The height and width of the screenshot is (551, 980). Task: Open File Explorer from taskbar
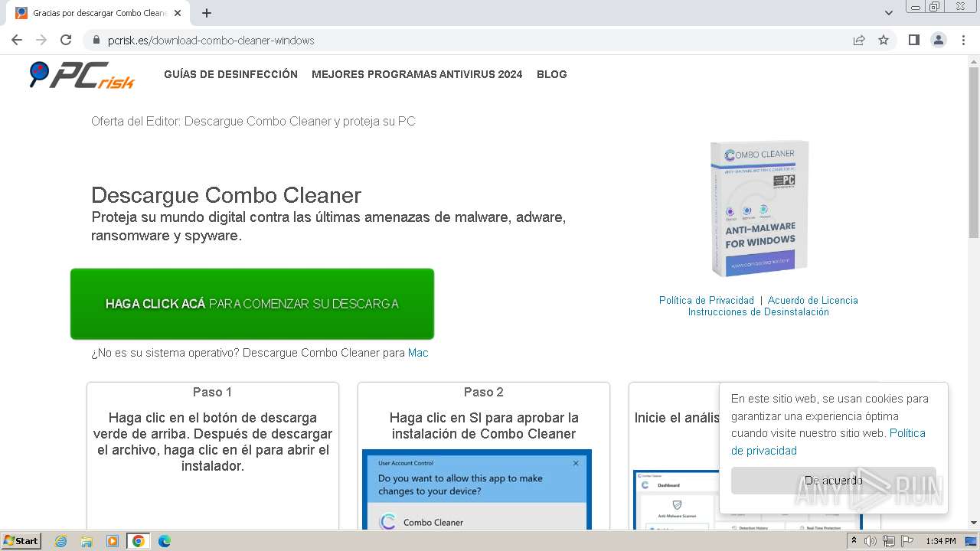tap(87, 541)
